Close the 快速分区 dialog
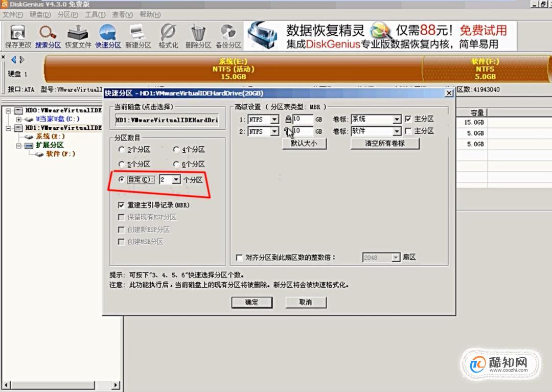The width and height of the screenshot is (552, 392). click(449, 93)
